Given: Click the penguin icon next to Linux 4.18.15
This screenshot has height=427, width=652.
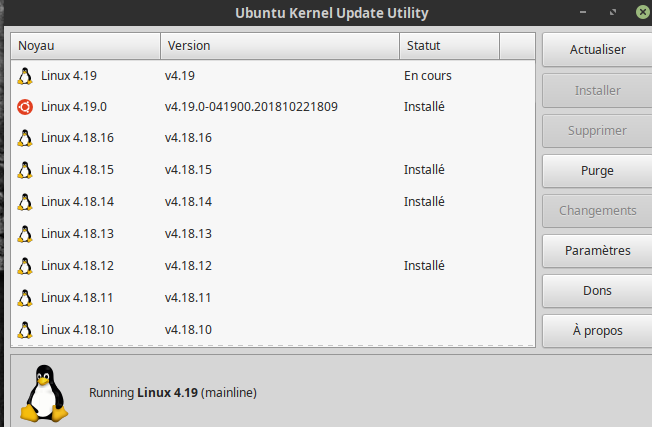Looking at the screenshot, I should pyautogui.click(x=26, y=170).
